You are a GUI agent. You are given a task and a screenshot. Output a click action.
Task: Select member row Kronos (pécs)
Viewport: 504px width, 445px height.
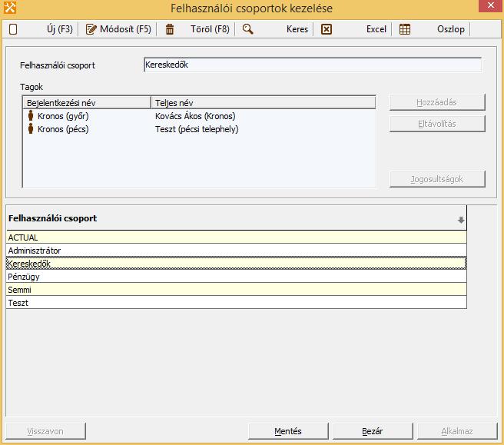coord(199,129)
